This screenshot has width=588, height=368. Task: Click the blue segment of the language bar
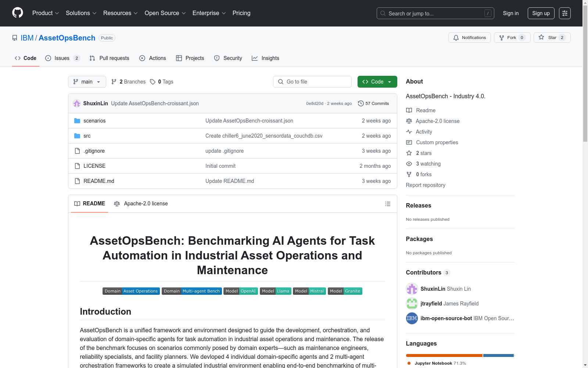tap(498, 355)
